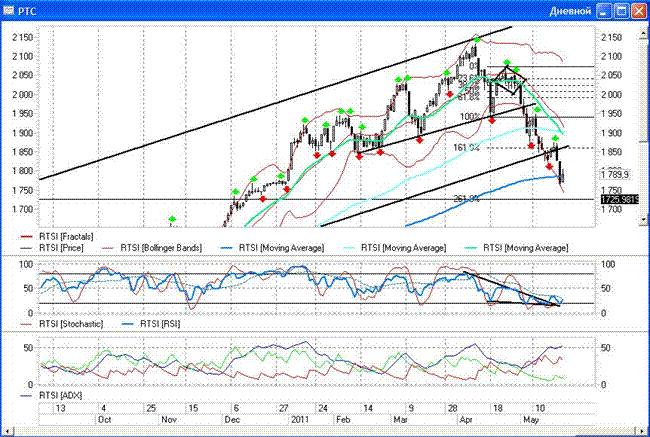Click the Nov month label on time axis
The width and height of the screenshot is (650, 437).
tap(169, 420)
